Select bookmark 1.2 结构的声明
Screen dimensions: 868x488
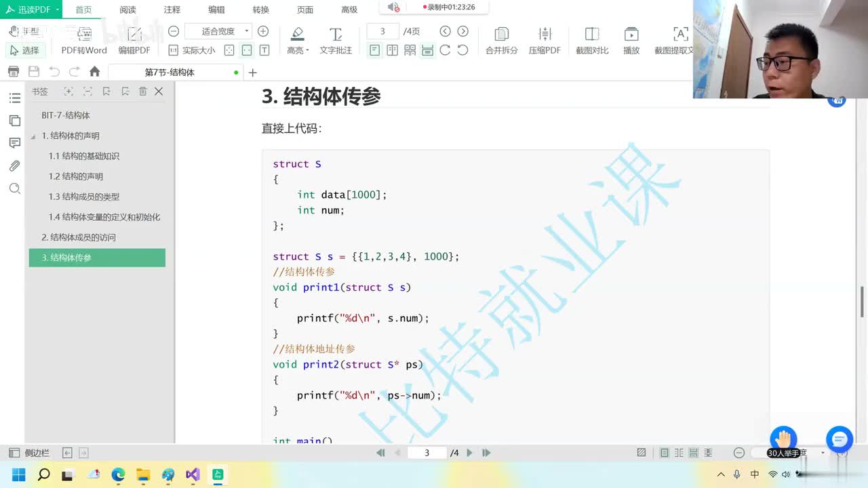click(76, 176)
